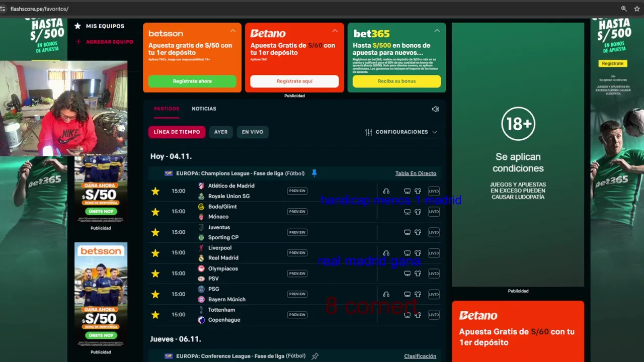The image size is (644, 362).
Task: Switch to Noticias tab
Action: pyautogui.click(x=204, y=109)
